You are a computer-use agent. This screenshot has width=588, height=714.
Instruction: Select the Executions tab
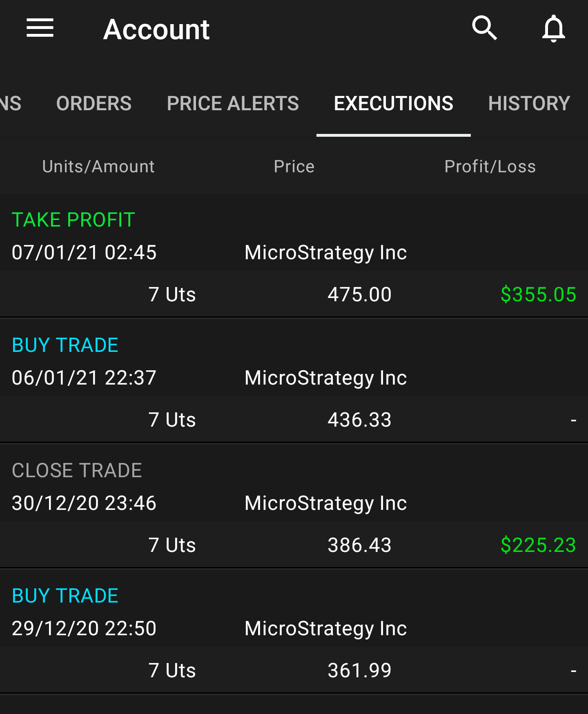coord(394,103)
